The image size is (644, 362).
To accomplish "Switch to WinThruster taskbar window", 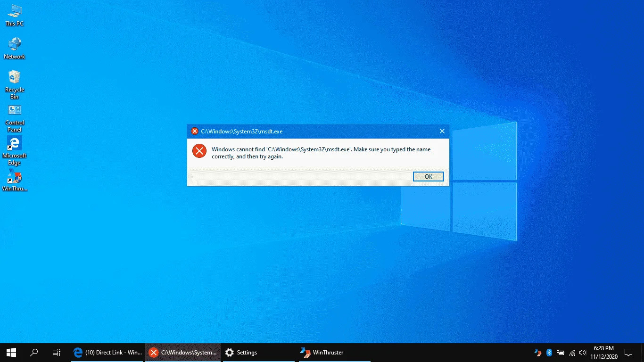I will pos(334,352).
